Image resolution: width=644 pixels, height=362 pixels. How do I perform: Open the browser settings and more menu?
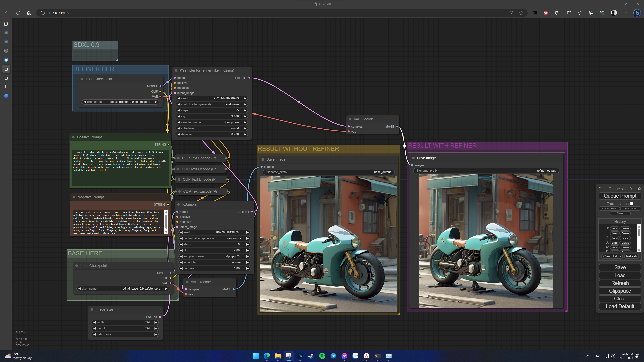coord(625,13)
